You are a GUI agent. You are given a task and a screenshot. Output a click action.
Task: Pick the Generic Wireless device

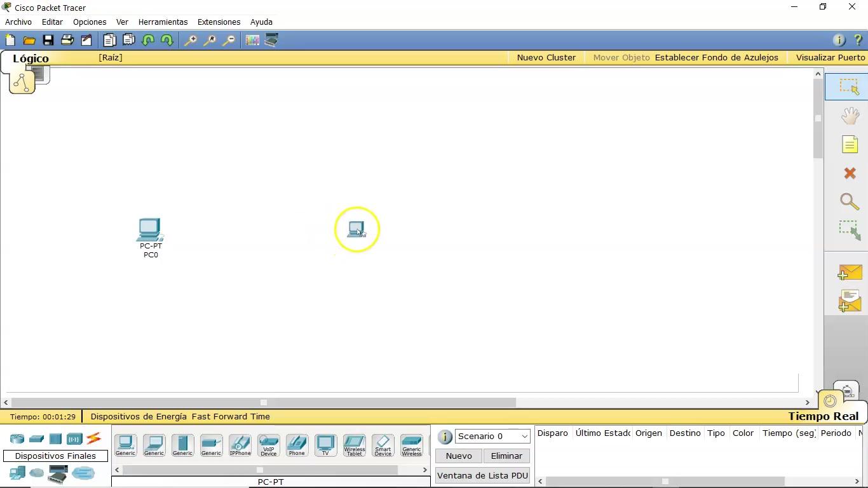point(411,445)
